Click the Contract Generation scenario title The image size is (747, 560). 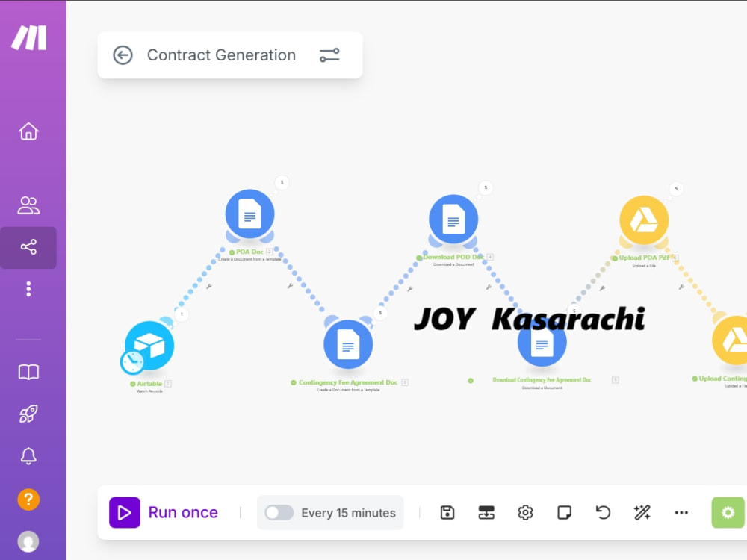coord(222,55)
